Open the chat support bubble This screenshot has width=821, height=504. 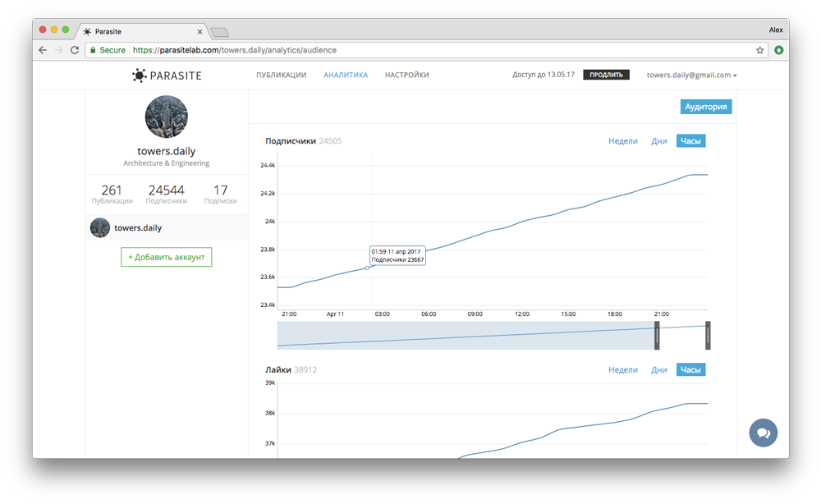pyautogui.click(x=763, y=433)
